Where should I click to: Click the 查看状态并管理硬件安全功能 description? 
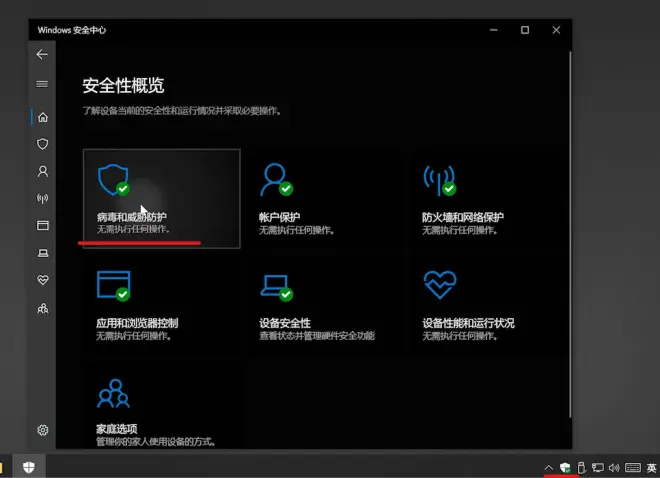coord(317,336)
